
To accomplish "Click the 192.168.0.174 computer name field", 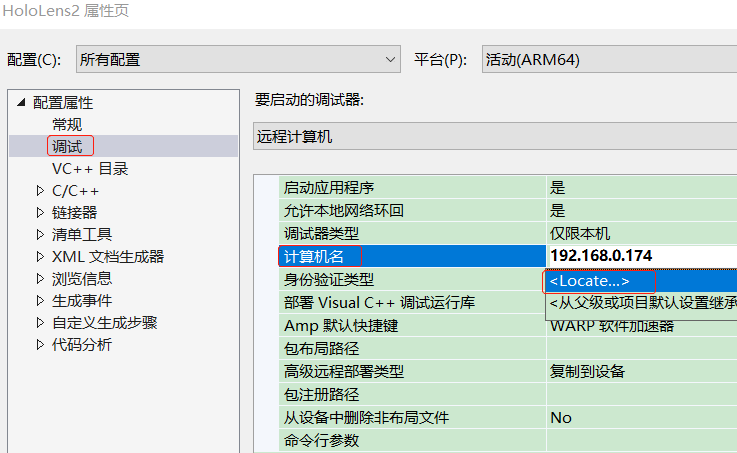I will click(x=642, y=256).
